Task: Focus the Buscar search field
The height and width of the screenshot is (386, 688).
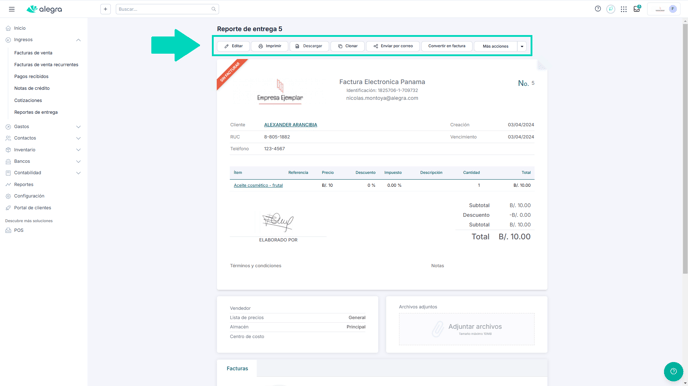Action: [167, 9]
